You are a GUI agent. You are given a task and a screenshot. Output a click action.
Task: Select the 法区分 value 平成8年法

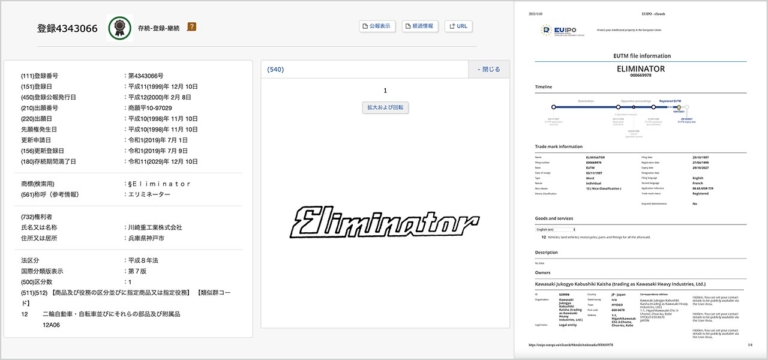coord(143,261)
